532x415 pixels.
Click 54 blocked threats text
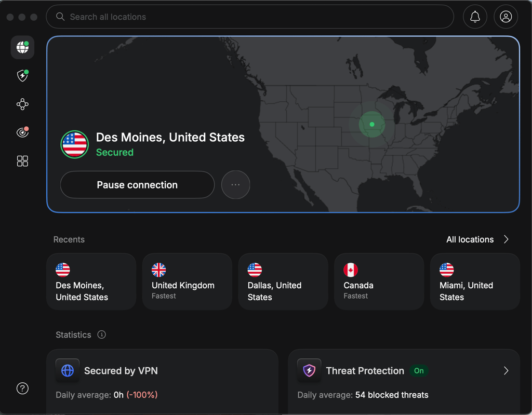pyautogui.click(x=392, y=395)
